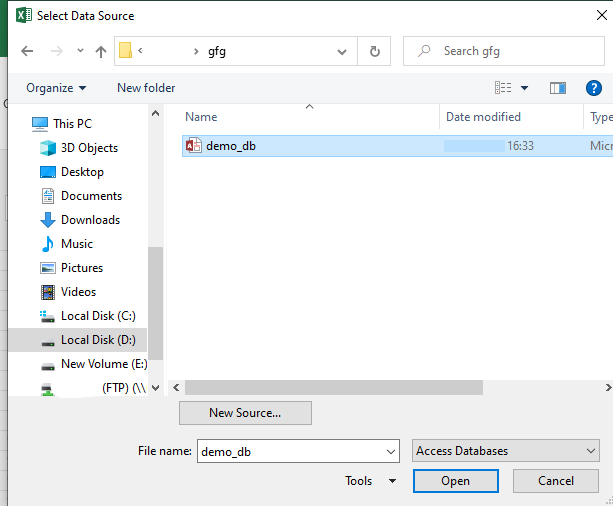The width and height of the screenshot is (613, 506).
Task: Click the search magnifier icon
Action: 424,51
